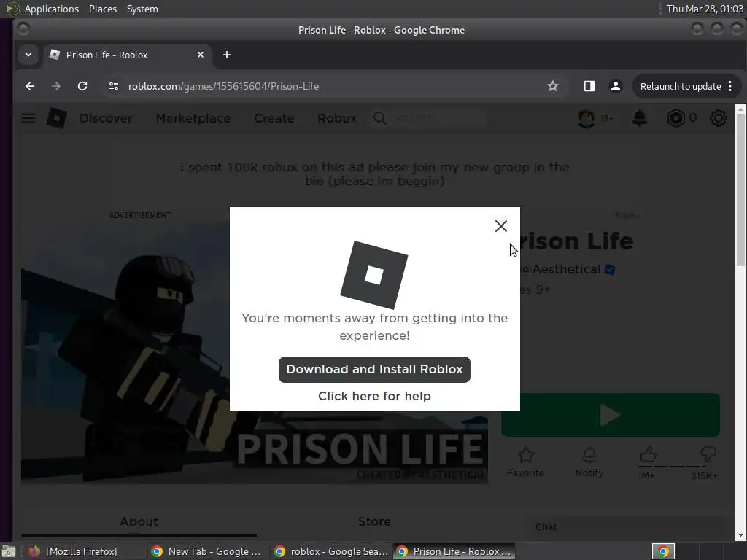This screenshot has height=560, width=747.
Task: Click Download and Install Roblox button
Action: (x=374, y=370)
